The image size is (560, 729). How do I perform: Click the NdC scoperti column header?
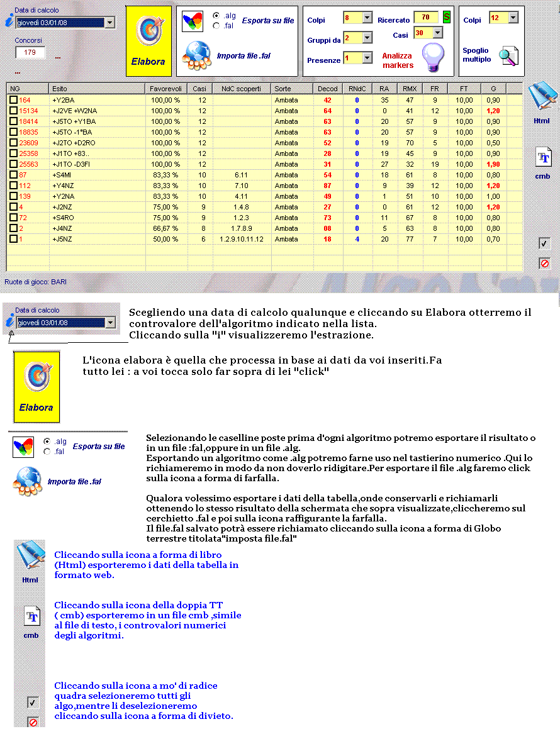click(242, 88)
